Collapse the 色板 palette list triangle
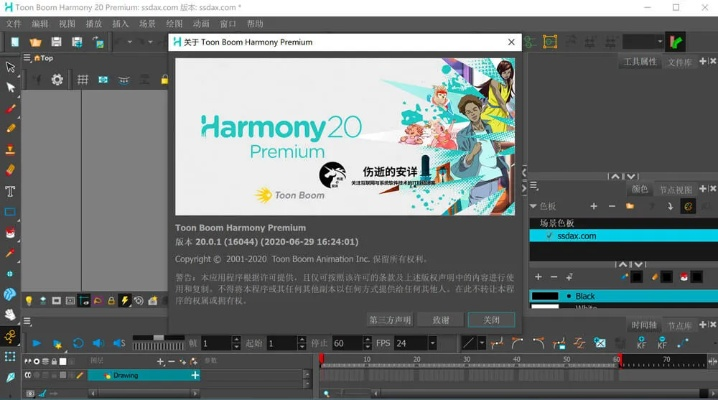This screenshot has width=718, height=400. pyautogui.click(x=533, y=206)
